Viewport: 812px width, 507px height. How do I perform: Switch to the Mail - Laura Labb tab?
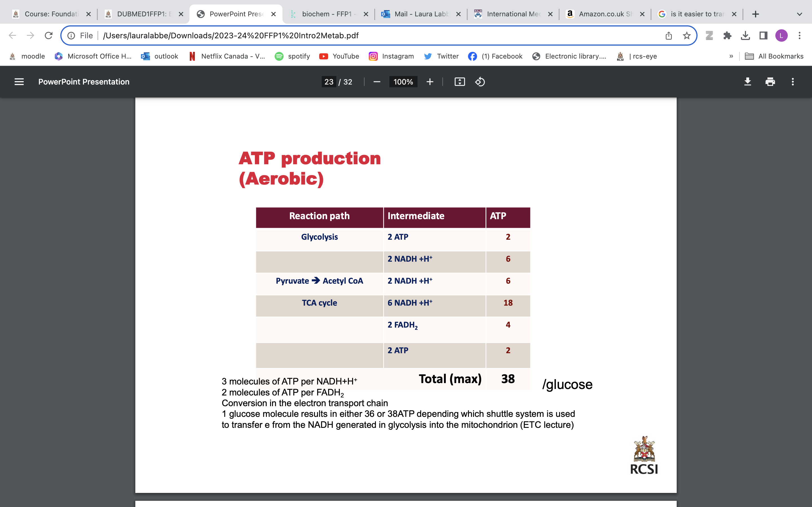click(x=421, y=14)
